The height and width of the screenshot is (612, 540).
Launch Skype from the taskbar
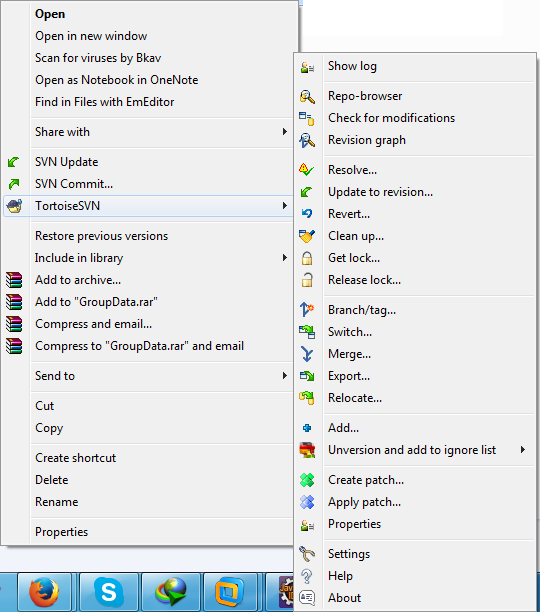click(x=109, y=592)
